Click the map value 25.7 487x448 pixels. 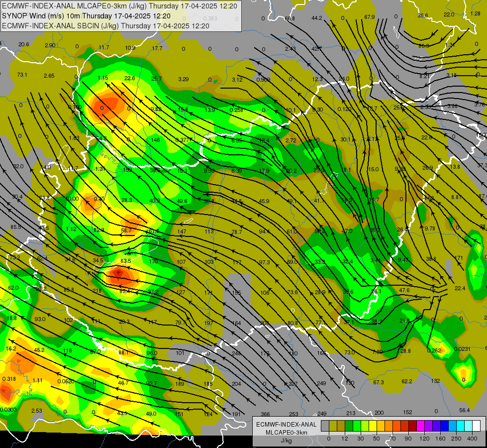157,79
